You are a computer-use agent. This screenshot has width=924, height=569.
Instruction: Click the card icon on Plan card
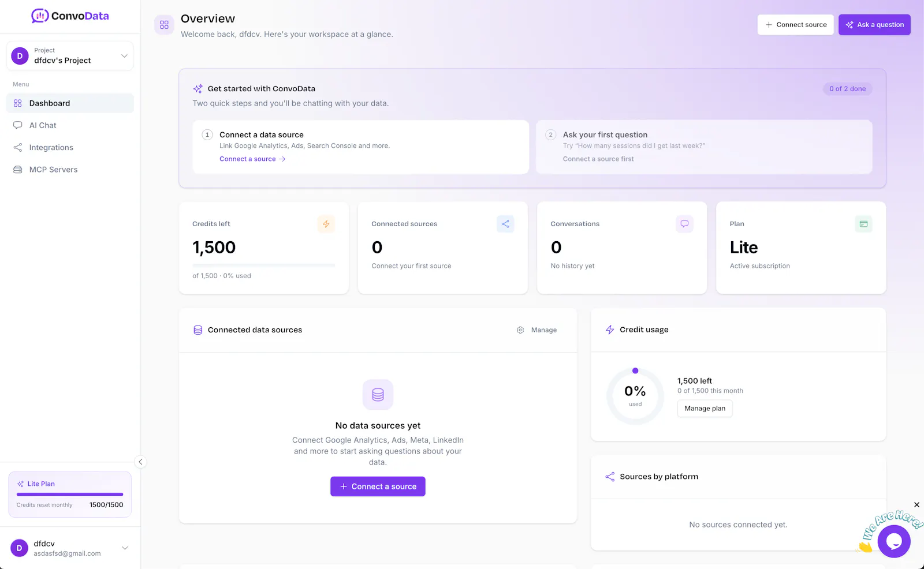(863, 224)
